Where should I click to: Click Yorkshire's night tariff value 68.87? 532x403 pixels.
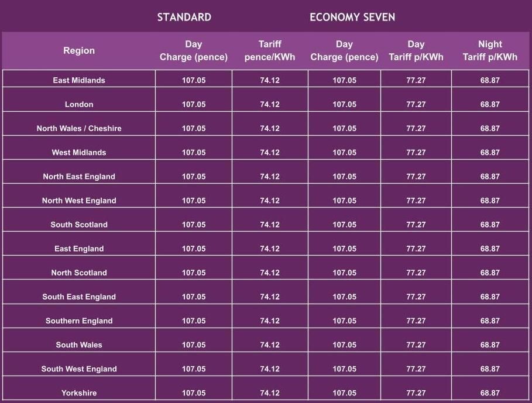coord(490,392)
